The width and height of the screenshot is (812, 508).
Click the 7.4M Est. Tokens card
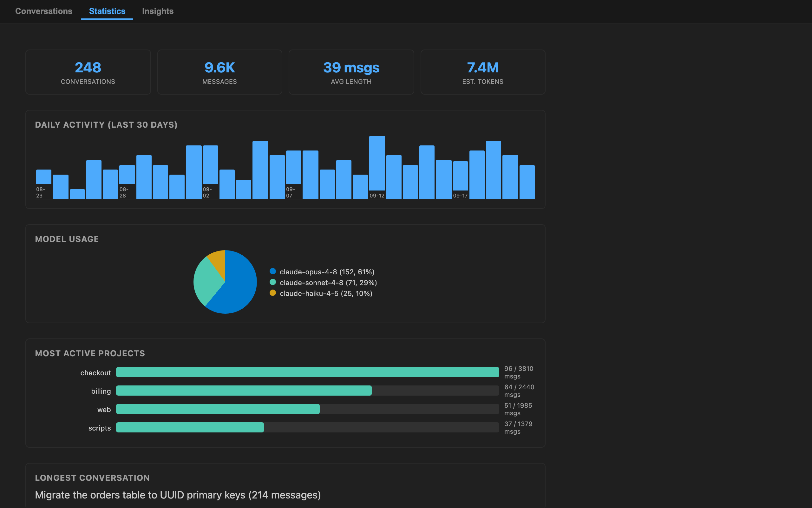click(483, 72)
